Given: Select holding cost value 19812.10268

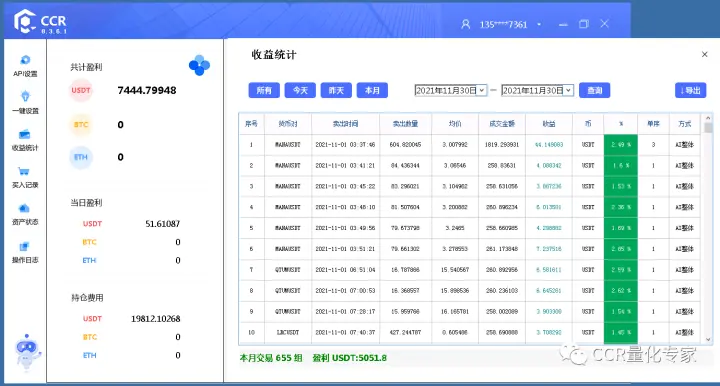Looking at the screenshot, I should click(156, 319).
